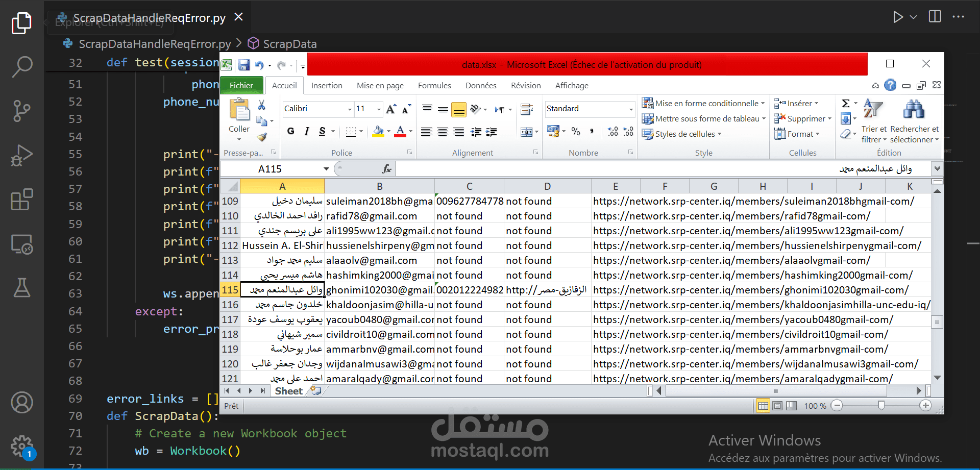The width and height of the screenshot is (980, 470).
Task: Decrease font size with small A icon
Action: tap(406, 109)
